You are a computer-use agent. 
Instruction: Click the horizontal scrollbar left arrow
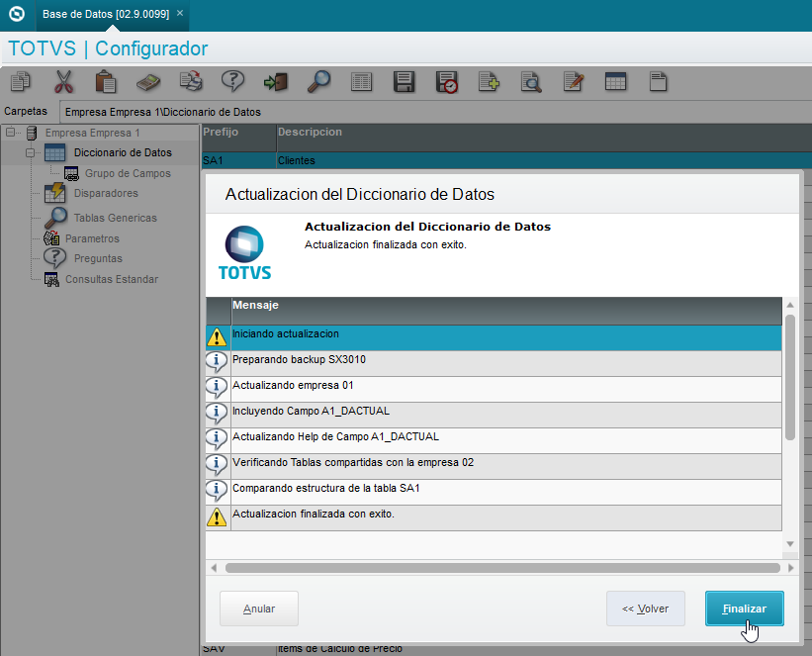[x=214, y=568]
